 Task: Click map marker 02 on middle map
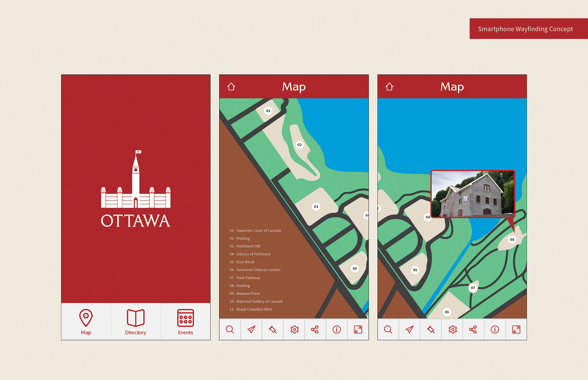click(x=300, y=145)
